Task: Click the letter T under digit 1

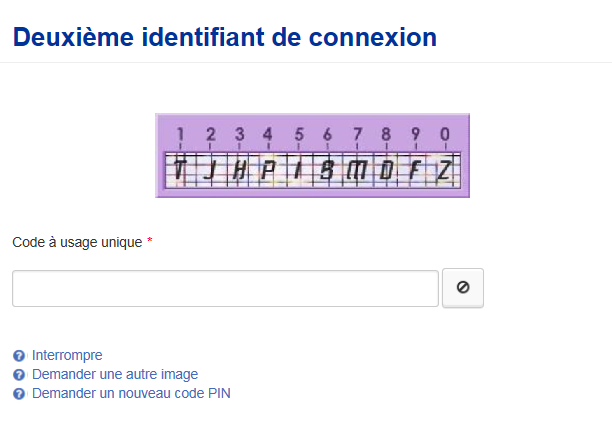Action: pyautogui.click(x=180, y=170)
